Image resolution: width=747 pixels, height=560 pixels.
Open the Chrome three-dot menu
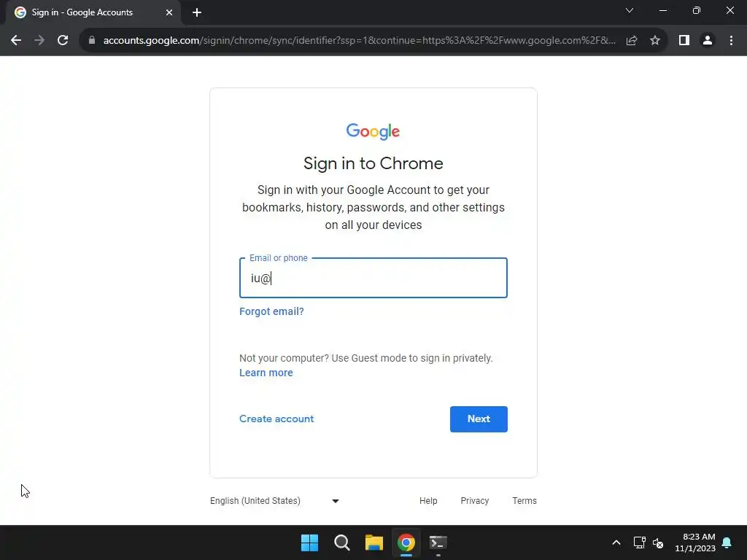click(x=731, y=41)
